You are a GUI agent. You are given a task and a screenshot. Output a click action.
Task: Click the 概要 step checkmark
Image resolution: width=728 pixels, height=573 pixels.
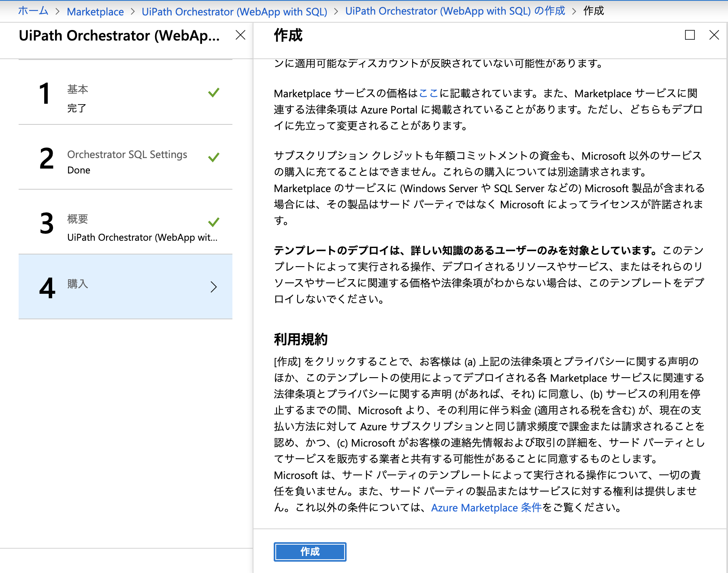(x=214, y=222)
